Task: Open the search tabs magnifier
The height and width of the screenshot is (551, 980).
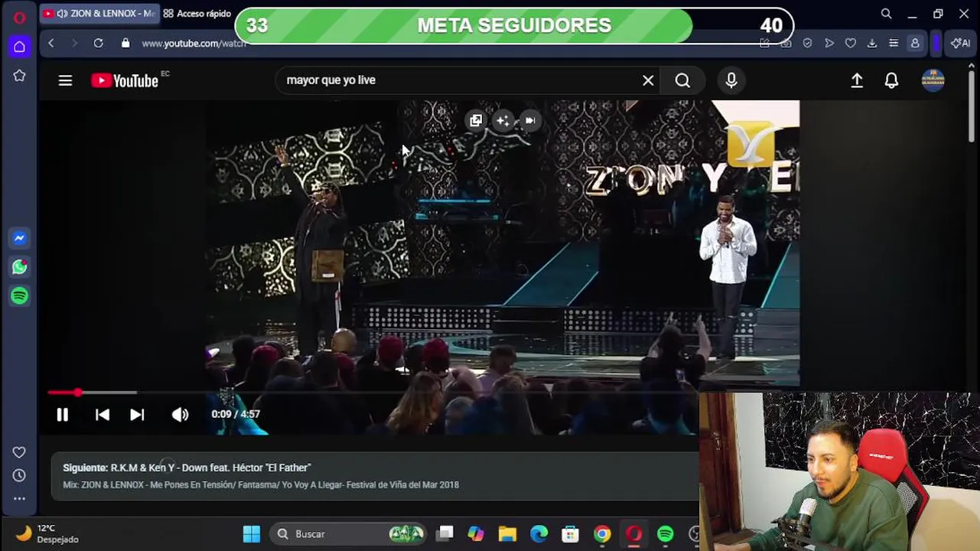Action: [x=886, y=14]
